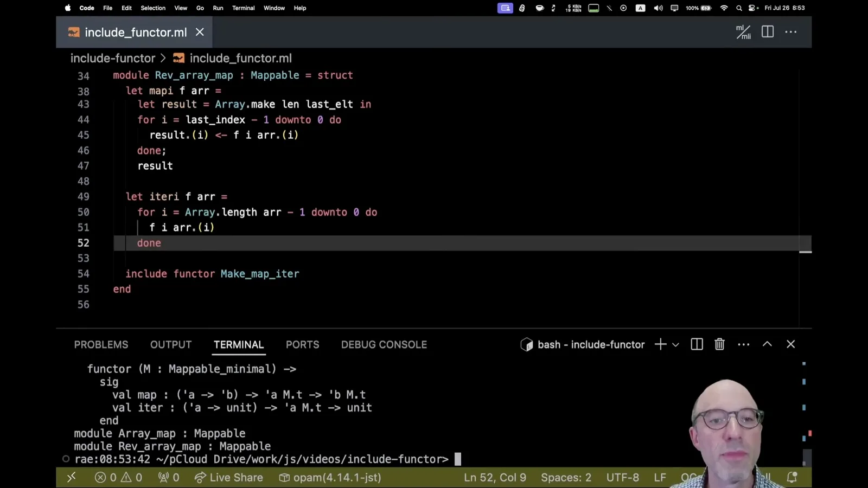Switch between ml and mli implementation files

click(743, 32)
